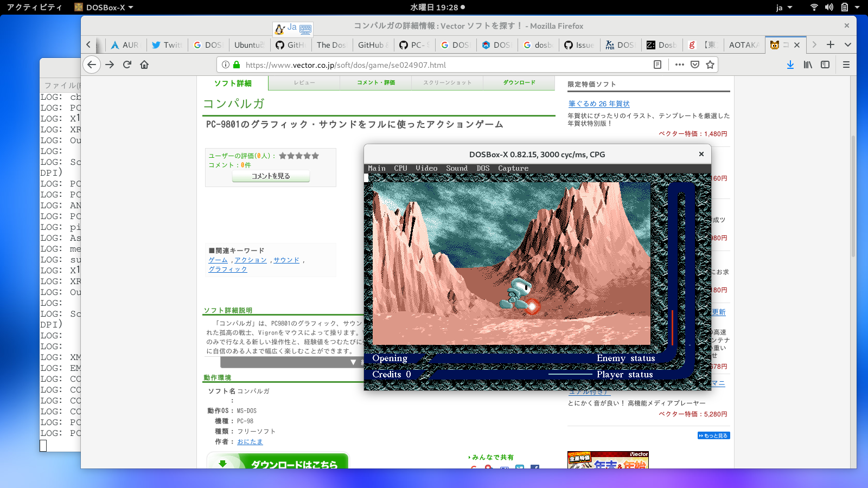Switch to the Ubuntu tab
The height and width of the screenshot is (488, 868).
[249, 45]
